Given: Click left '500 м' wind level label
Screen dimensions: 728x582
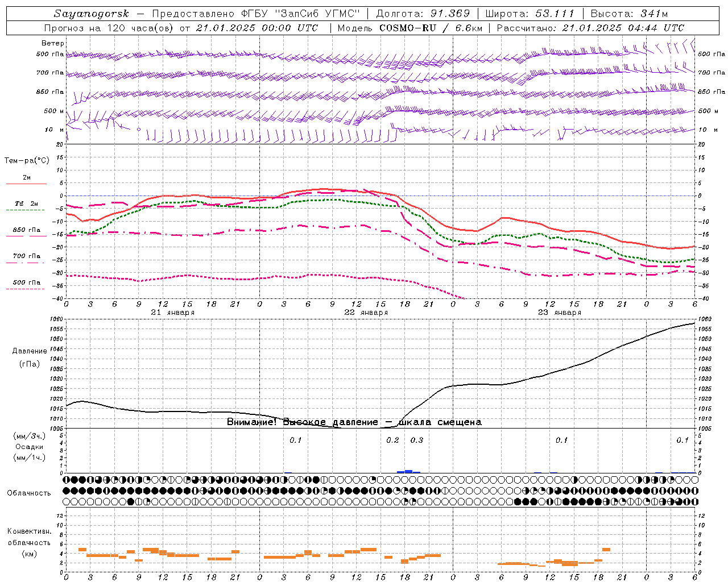Looking at the screenshot, I should click(x=54, y=111).
